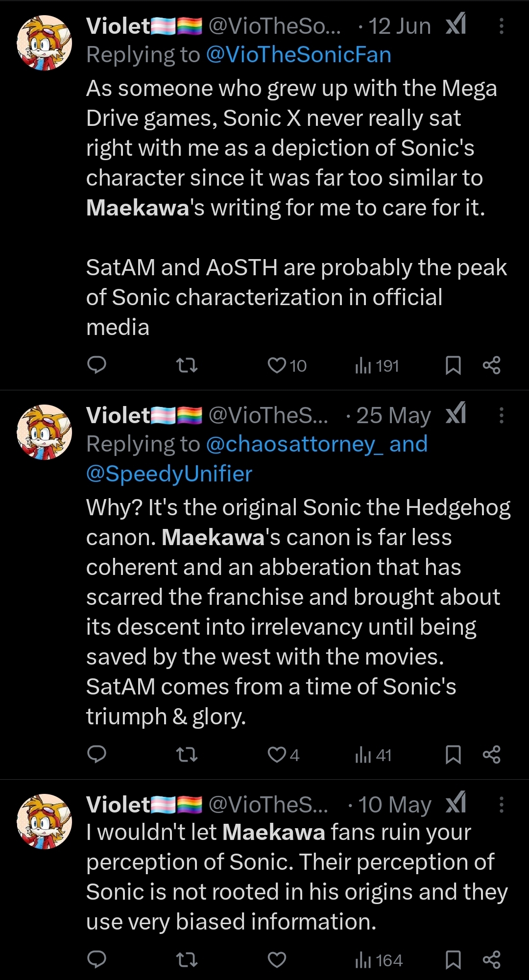This screenshot has width=529, height=980.
Task: Repost the 25 May tweet
Action: [187, 755]
